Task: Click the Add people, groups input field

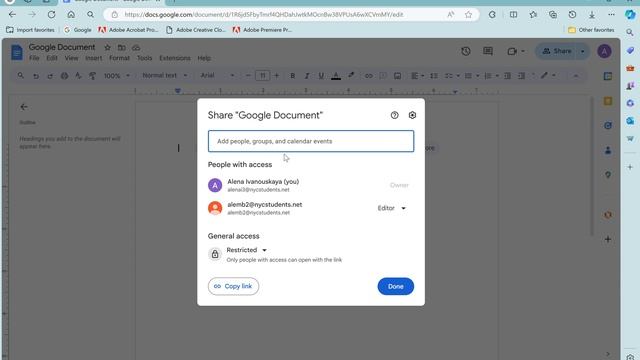Action: 311,141
